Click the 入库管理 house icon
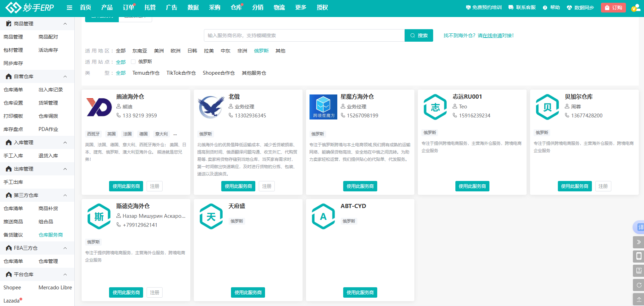The width and height of the screenshot is (644, 306). point(9,142)
